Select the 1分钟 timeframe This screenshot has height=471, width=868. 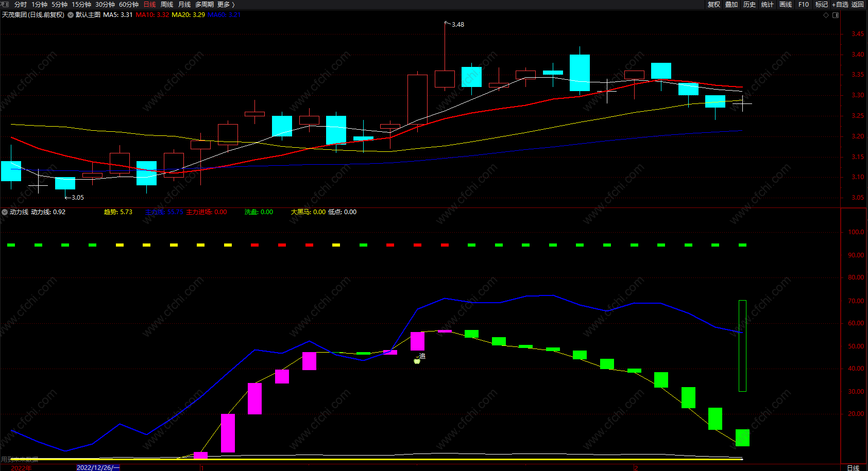click(x=40, y=5)
